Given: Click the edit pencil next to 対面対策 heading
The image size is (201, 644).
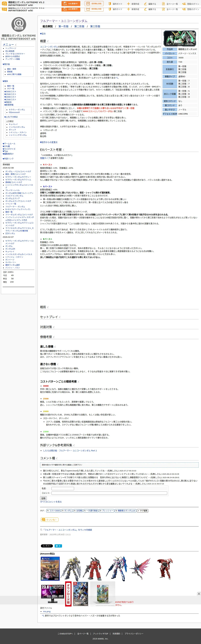Looking at the screenshot, I should point(54,327).
